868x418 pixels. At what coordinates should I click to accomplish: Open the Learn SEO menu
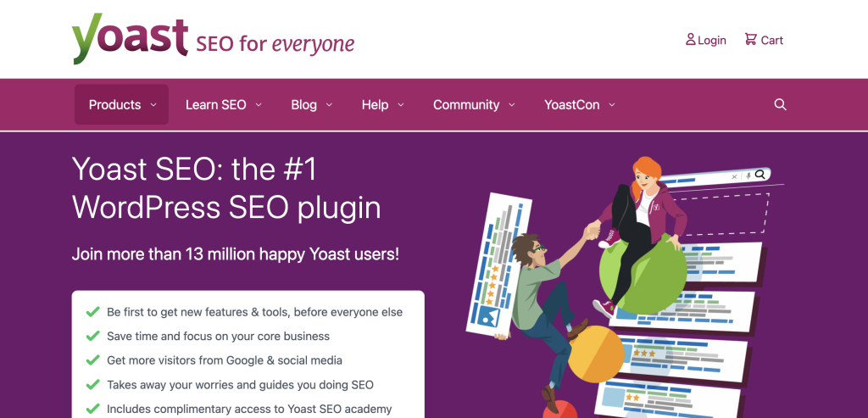click(x=224, y=104)
